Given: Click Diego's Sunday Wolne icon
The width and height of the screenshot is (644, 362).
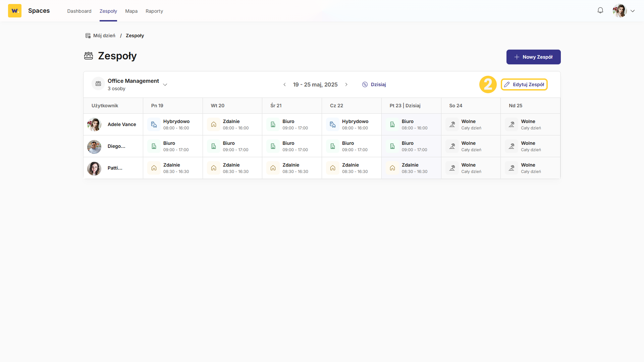Looking at the screenshot, I should pos(512,146).
